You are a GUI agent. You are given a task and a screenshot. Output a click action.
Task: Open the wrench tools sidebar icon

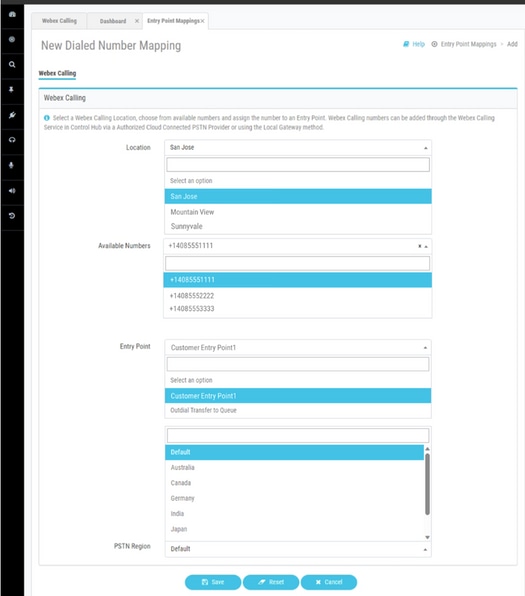[x=12, y=115]
